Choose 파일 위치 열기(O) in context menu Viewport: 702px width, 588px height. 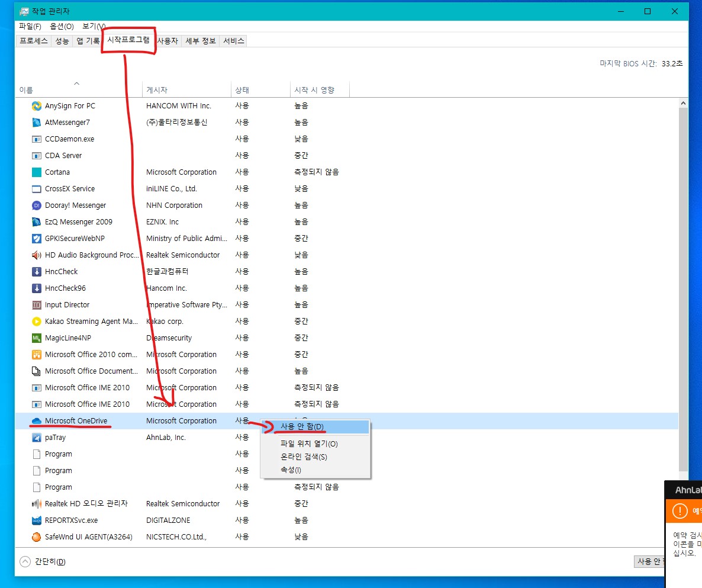point(315,444)
